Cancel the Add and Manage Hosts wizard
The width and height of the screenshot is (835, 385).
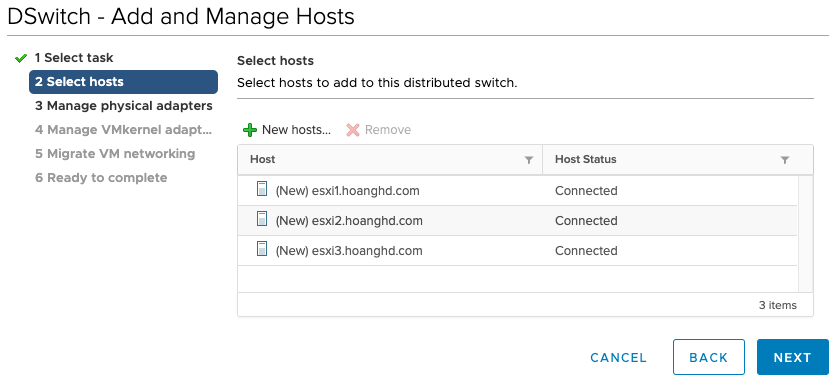point(619,357)
